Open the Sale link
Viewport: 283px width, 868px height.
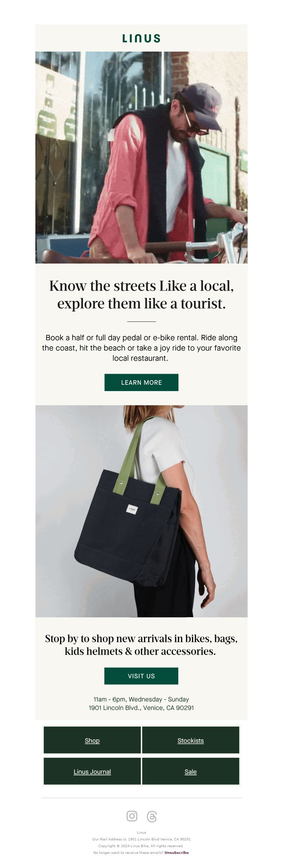click(x=191, y=772)
